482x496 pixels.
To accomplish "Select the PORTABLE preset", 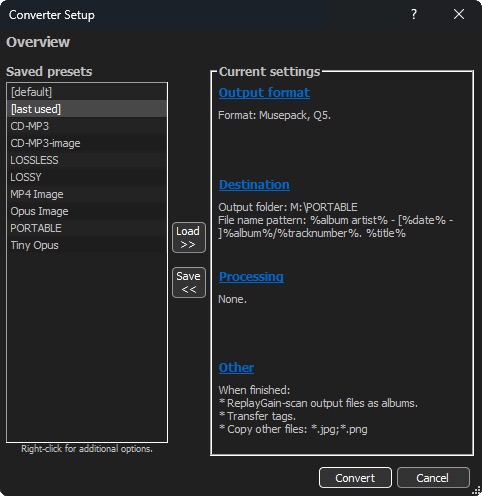I will tap(87, 228).
